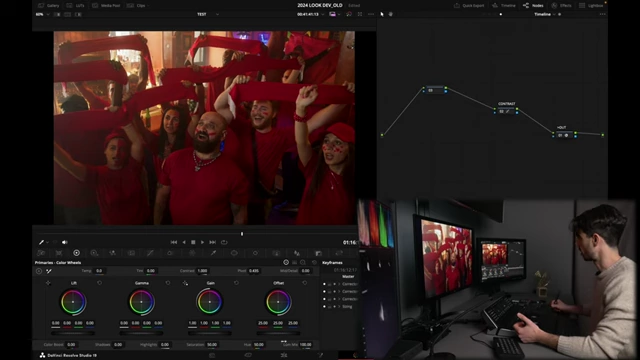Mute the viewer audio speaker
The height and width of the screenshot is (360, 640).
64,242
